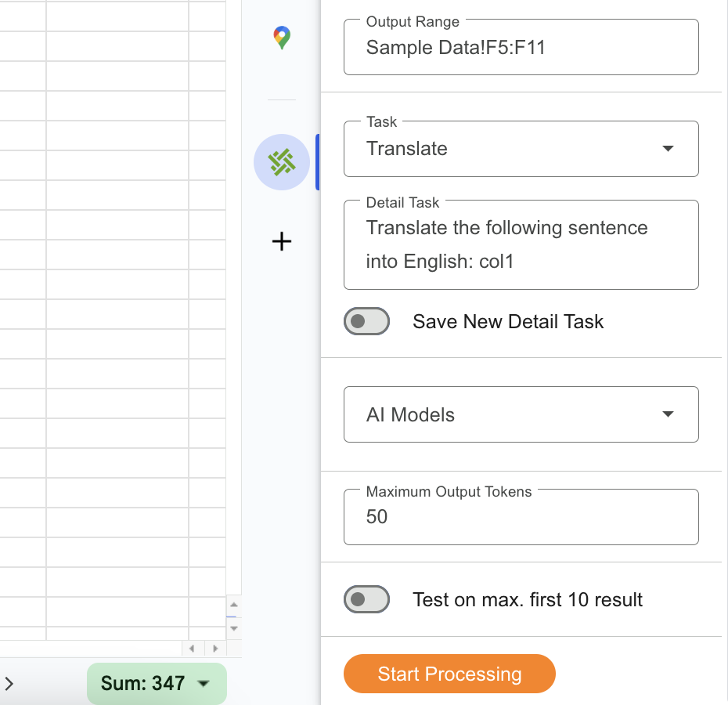
Task: Click the plus icon to get add-ons
Action: (x=282, y=241)
